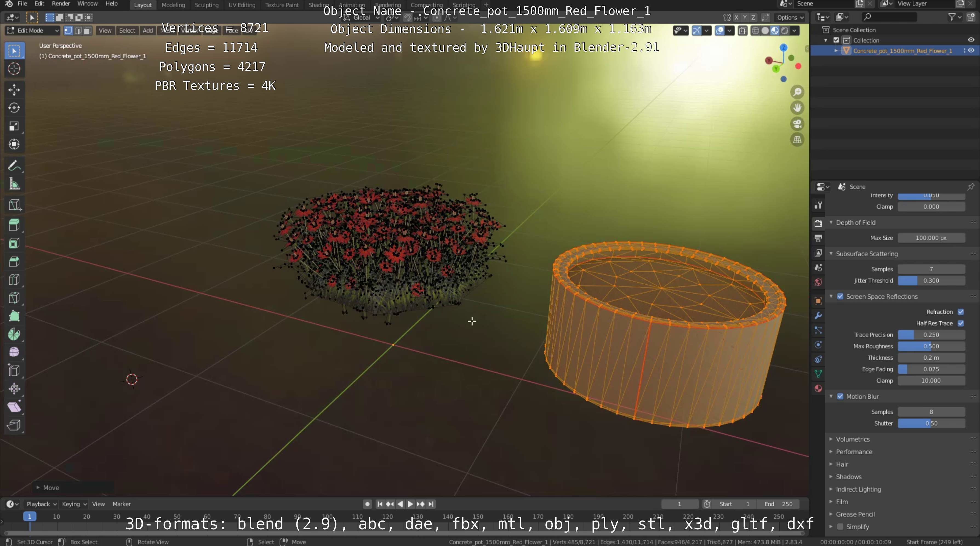Enable face select mode
980x546 pixels.
87,31
